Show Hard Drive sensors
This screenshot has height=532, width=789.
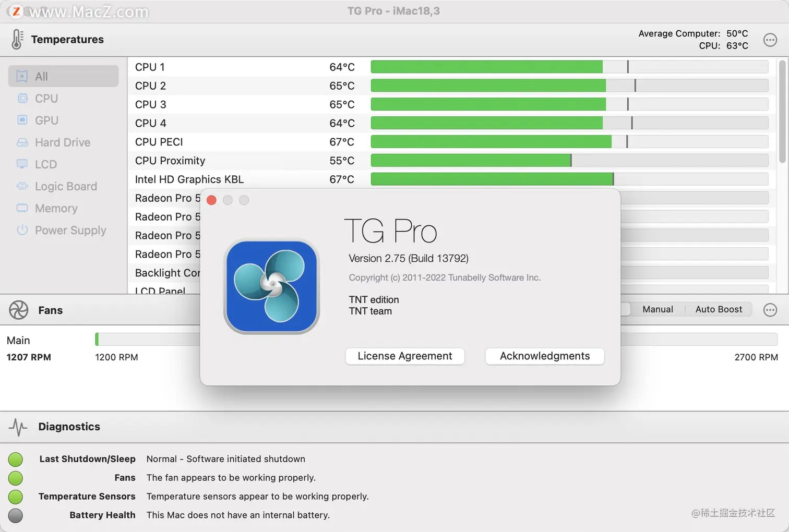[x=63, y=142]
